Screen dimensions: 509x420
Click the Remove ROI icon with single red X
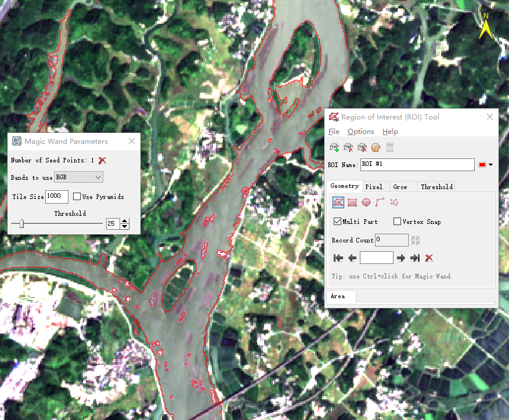click(x=348, y=148)
